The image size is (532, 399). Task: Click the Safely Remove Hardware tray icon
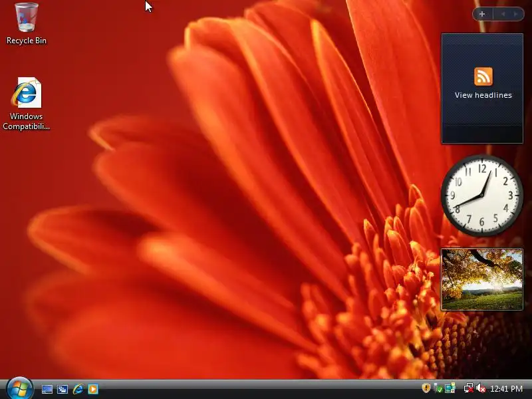(438, 388)
